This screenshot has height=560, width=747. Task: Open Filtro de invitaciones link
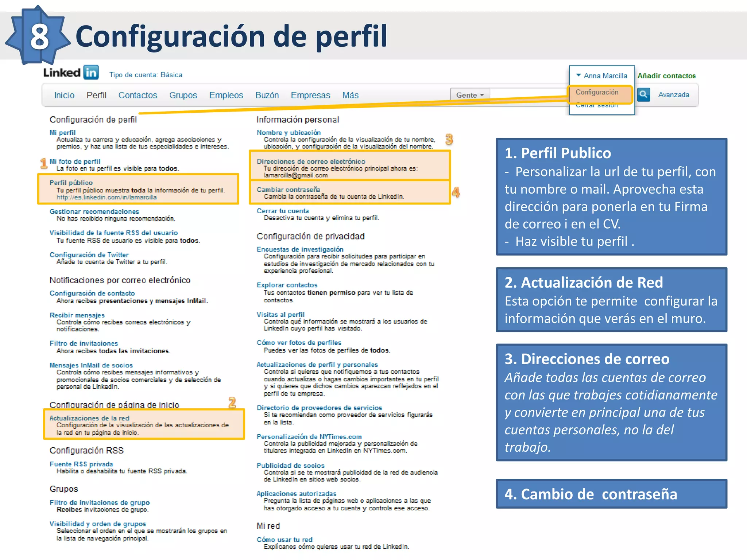[x=84, y=343]
